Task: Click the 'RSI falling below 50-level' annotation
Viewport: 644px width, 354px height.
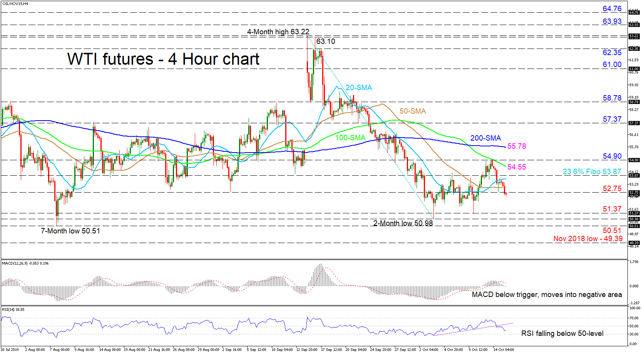Action: tap(562, 333)
